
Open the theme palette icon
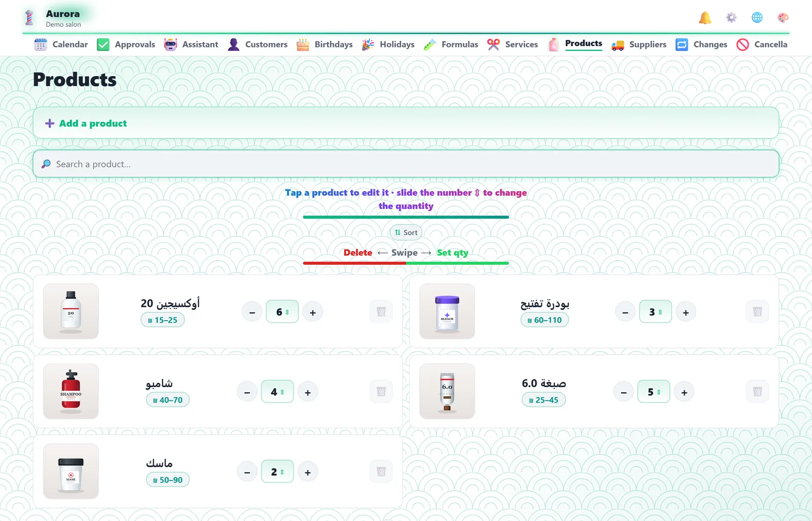coord(783,18)
